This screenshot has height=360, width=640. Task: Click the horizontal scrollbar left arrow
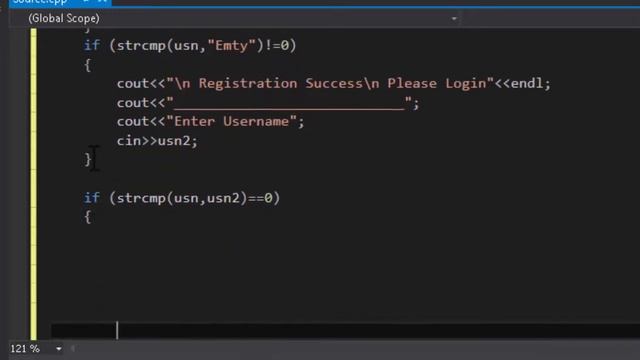pyautogui.click(x=73, y=349)
